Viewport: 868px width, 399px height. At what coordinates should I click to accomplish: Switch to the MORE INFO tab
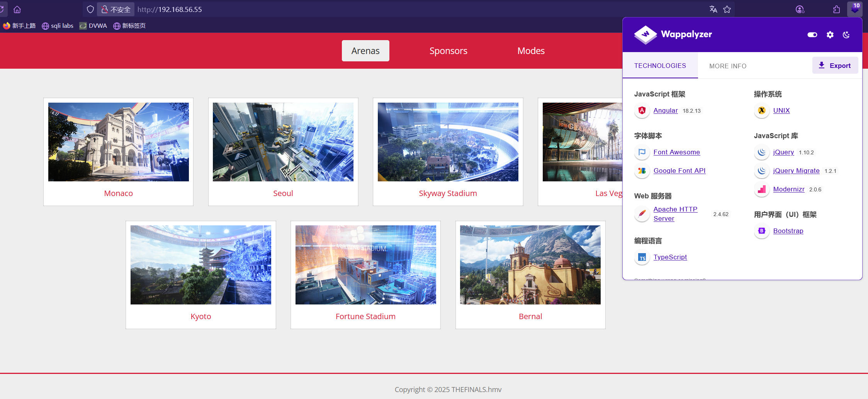728,66
